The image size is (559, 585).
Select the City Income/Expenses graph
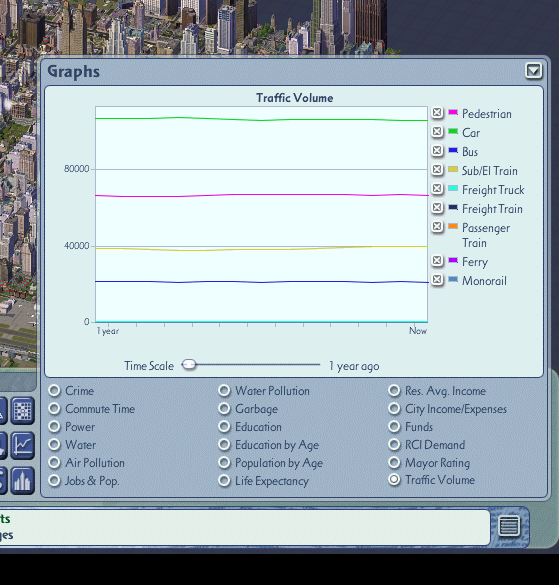[394, 409]
